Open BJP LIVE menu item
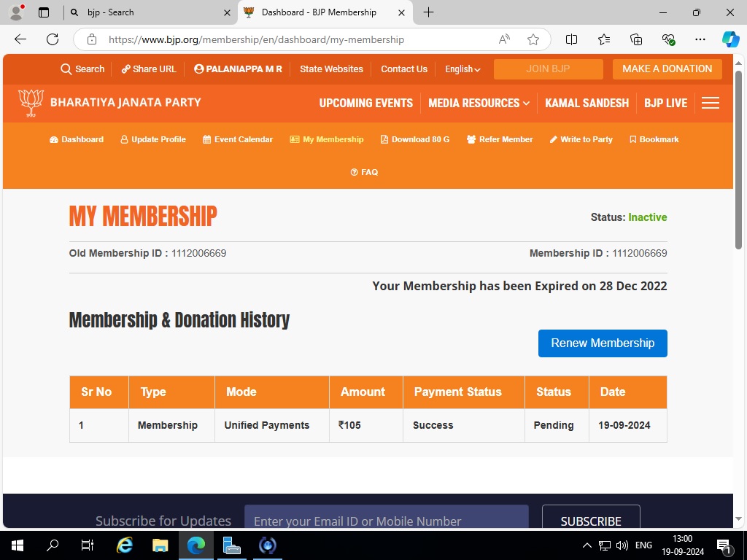 coord(665,103)
